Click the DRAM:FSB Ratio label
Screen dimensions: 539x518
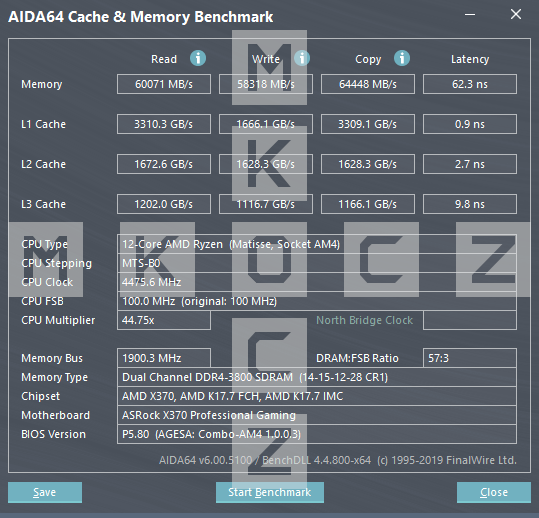(x=357, y=358)
